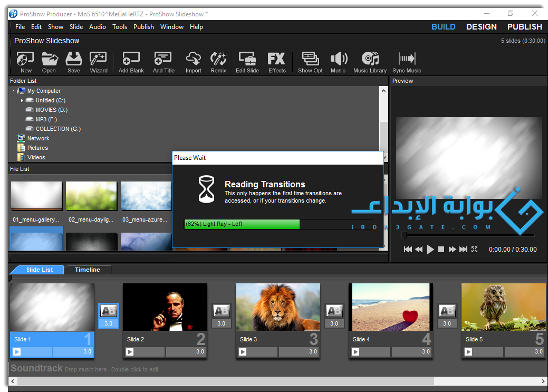548x392 pixels.
Task: Stop the preview playback
Action: 441,250
